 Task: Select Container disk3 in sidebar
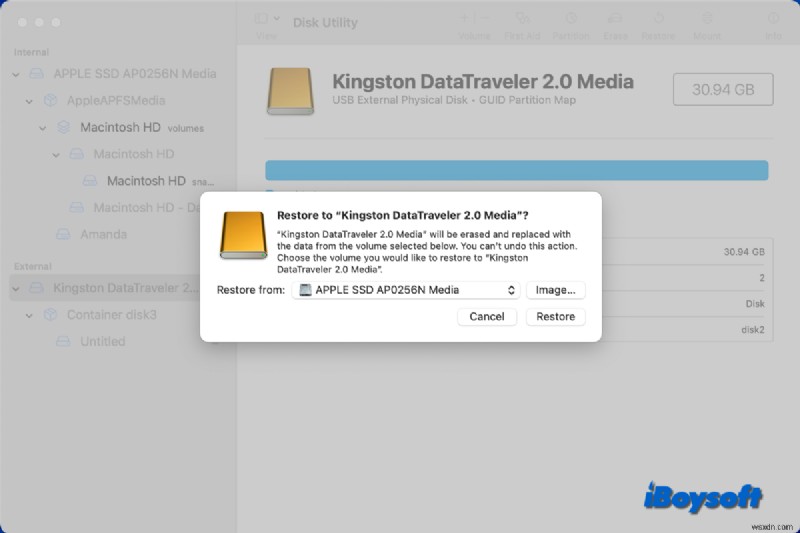click(112, 315)
